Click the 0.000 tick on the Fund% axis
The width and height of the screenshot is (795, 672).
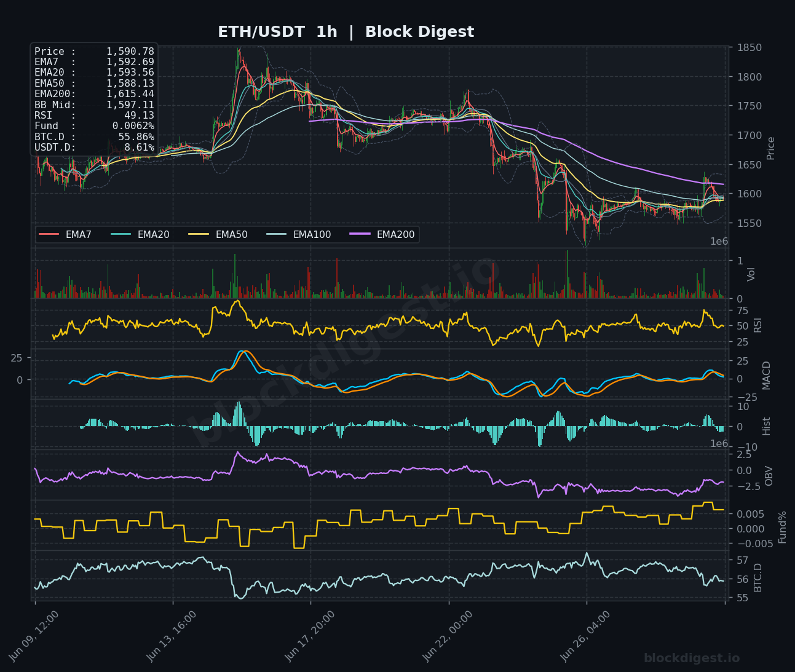pyautogui.click(x=750, y=529)
